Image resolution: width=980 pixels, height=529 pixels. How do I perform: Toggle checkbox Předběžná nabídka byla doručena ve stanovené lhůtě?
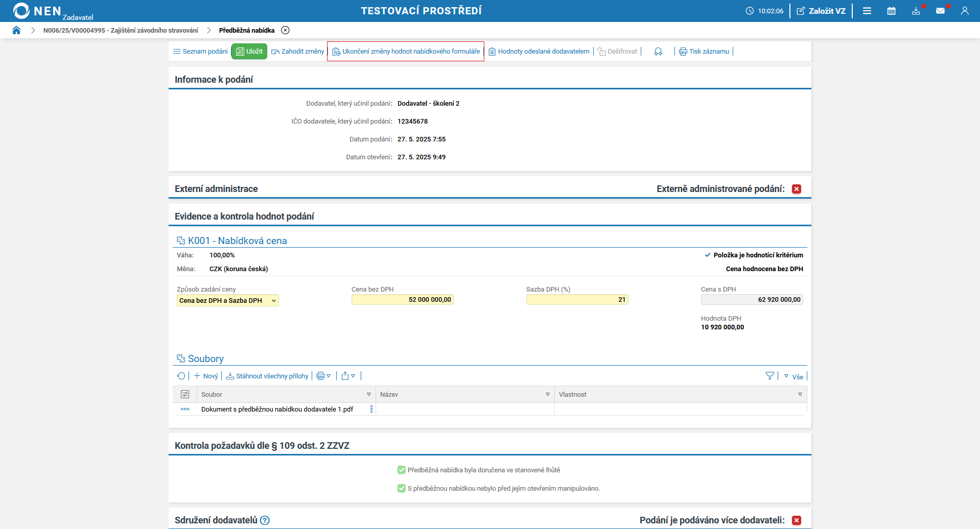pyautogui.click(x=402, y=470)
